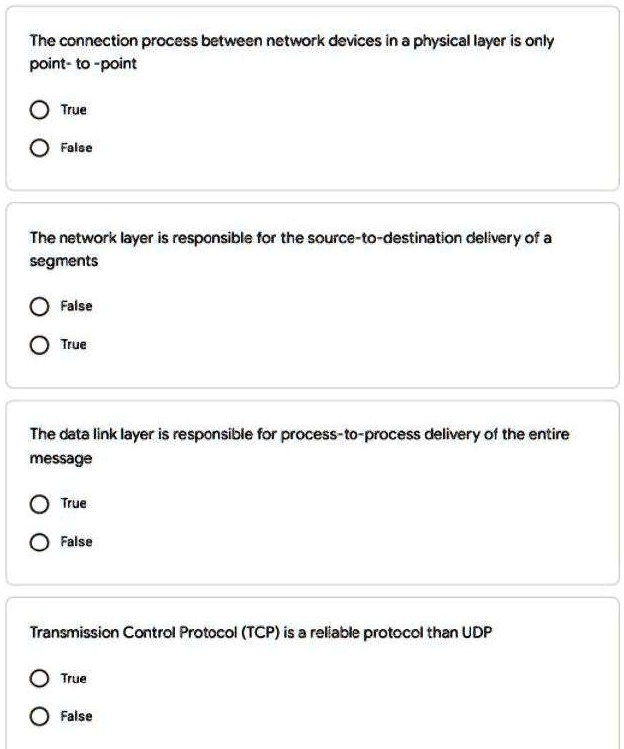The height and width of the screenshot is (749, 624).
Task: Select False for the physical layer point-to-point question
Action: pyautogui.click(x=40, y=148)
